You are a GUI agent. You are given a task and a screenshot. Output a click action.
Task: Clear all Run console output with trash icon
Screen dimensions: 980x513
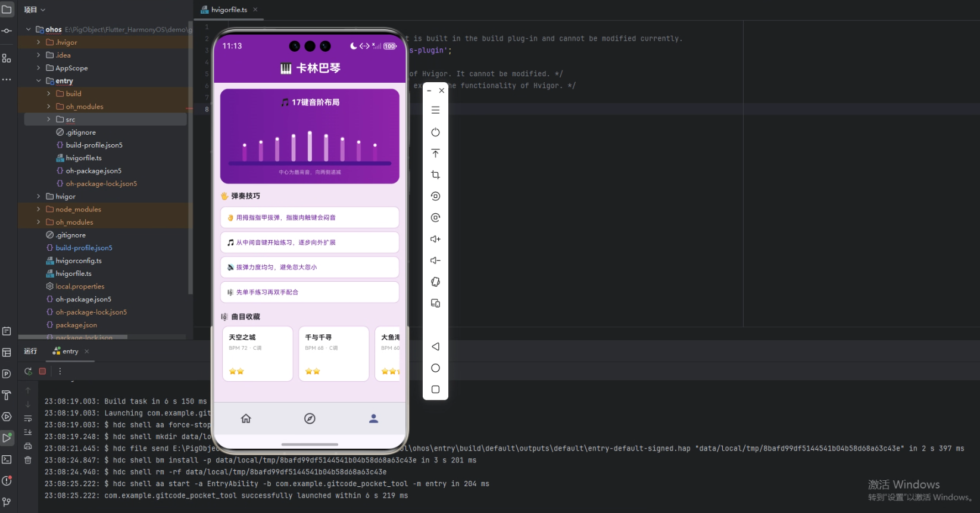click(28, 460)
